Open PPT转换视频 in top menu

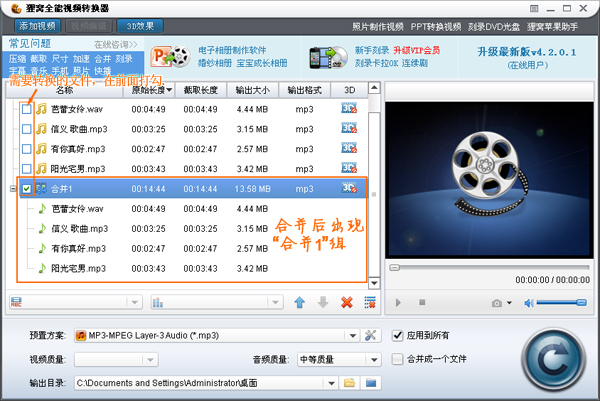(x=434, y=25)
